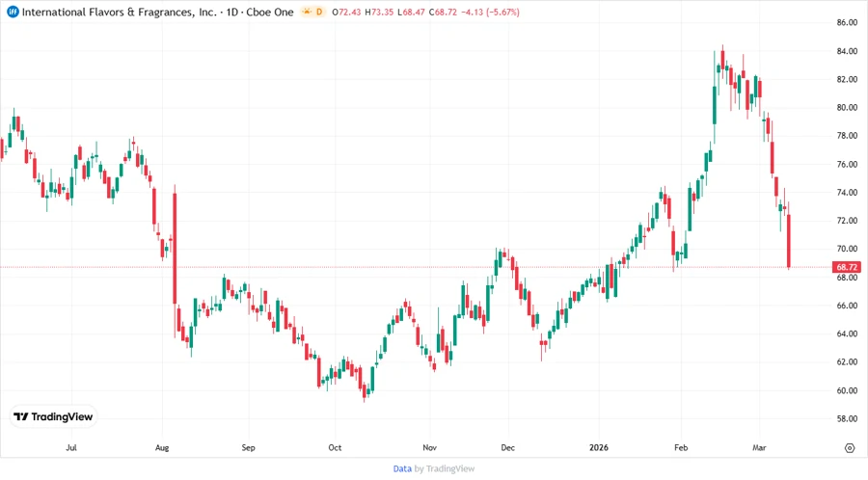The image size is (868, 480).
Task: Click the Feb time axis label
Action: pos(681,448)
